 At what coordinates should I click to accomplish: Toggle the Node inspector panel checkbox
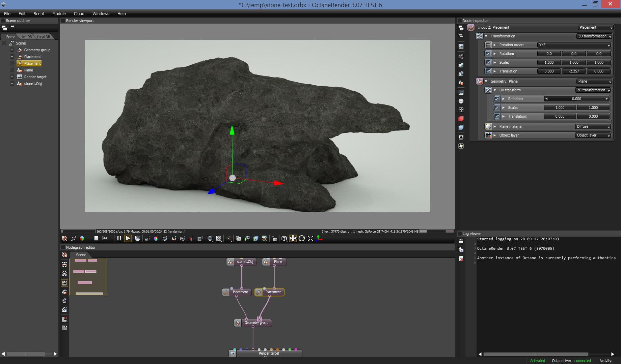[459, 21]
